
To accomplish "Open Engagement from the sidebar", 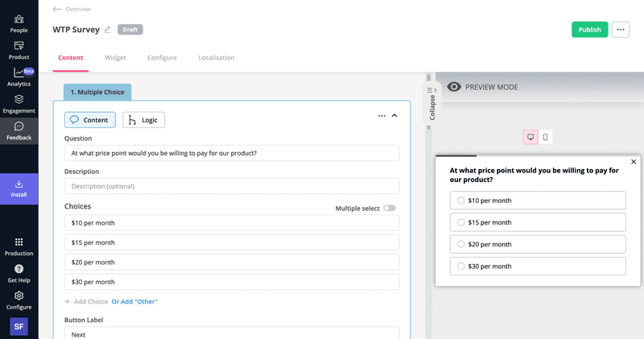I will point(19,104).
